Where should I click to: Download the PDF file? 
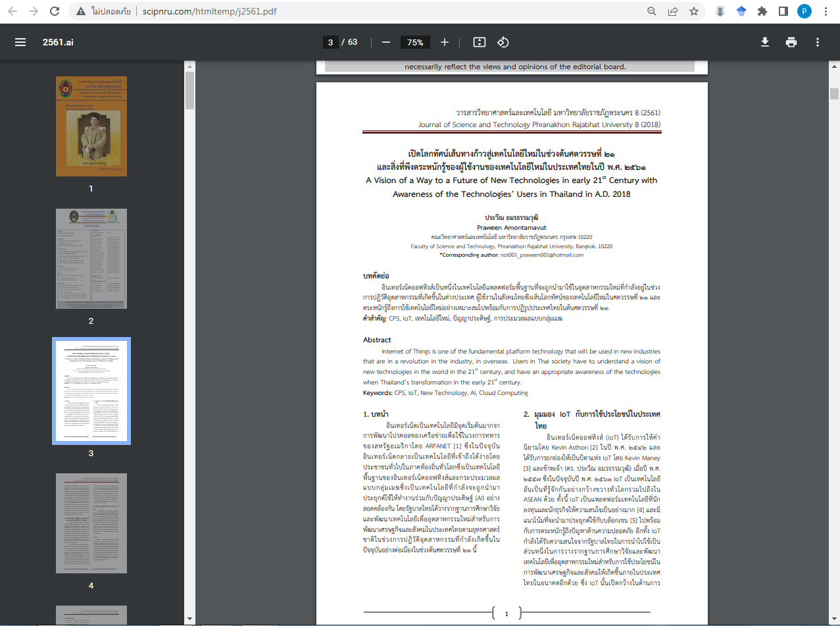pyautogui.click(x=765, y=42)
